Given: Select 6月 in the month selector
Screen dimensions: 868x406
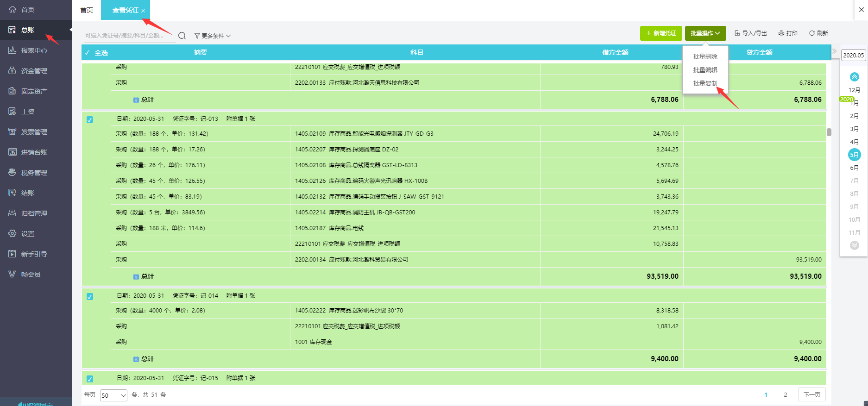Looking at the screenshot, I should [855, 168].
